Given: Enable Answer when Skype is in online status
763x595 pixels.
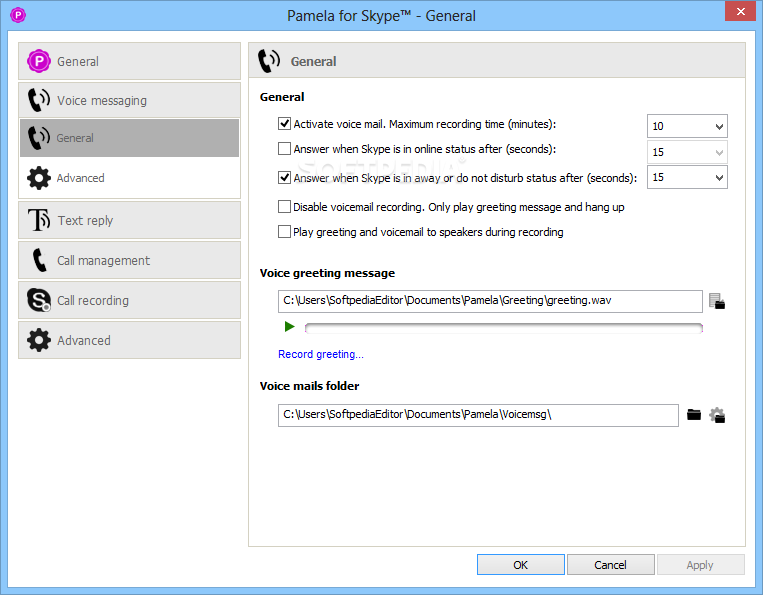Looking at the screenshot, I should point(284,148).
